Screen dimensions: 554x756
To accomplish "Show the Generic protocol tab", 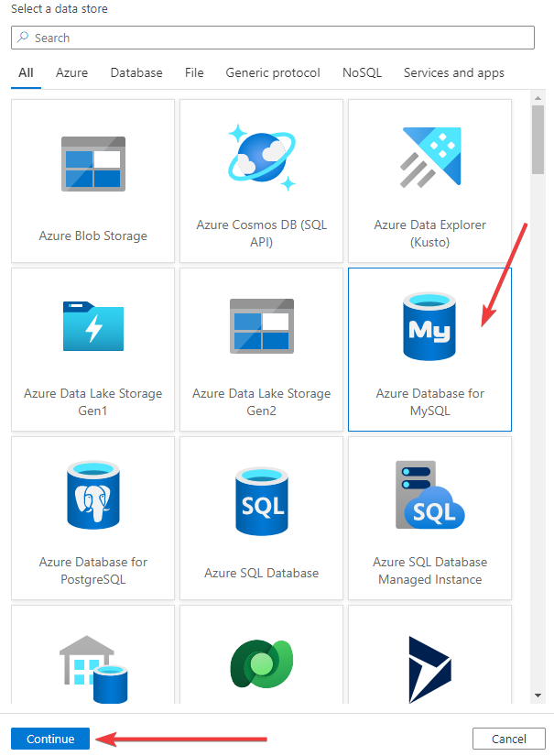I will click(x=273, y=72).
